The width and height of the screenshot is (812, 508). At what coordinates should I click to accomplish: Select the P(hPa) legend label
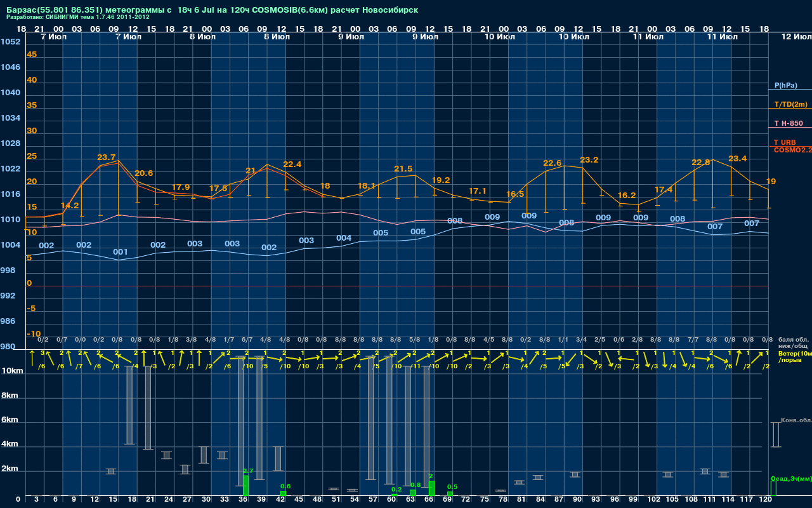click(786, 85)
